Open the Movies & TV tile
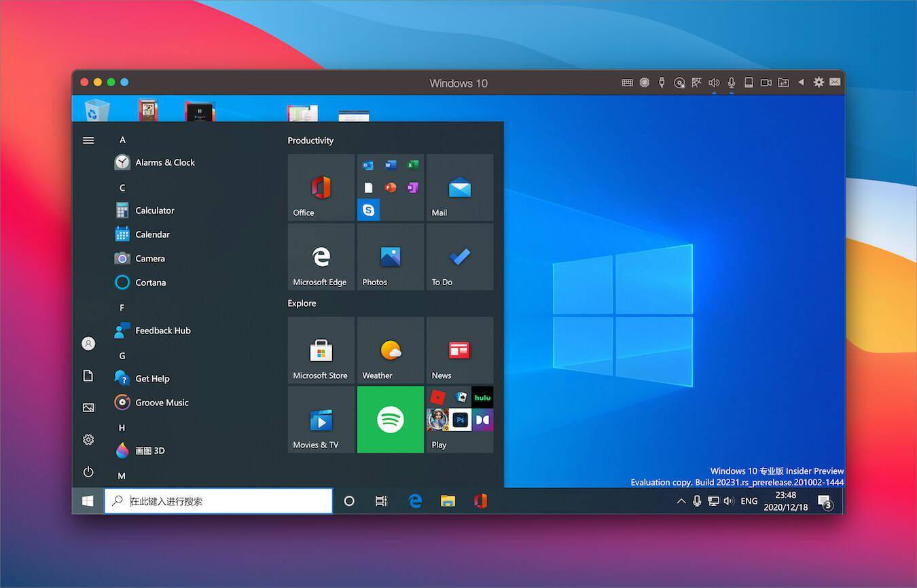This screenshot has height=588, width=917. click(x=321, y=420)
